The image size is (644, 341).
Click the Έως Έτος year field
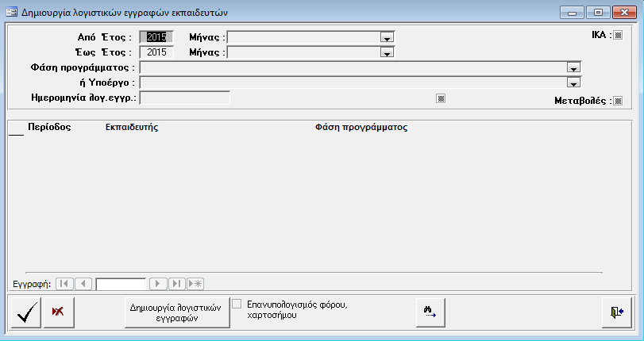coord(156,52)
